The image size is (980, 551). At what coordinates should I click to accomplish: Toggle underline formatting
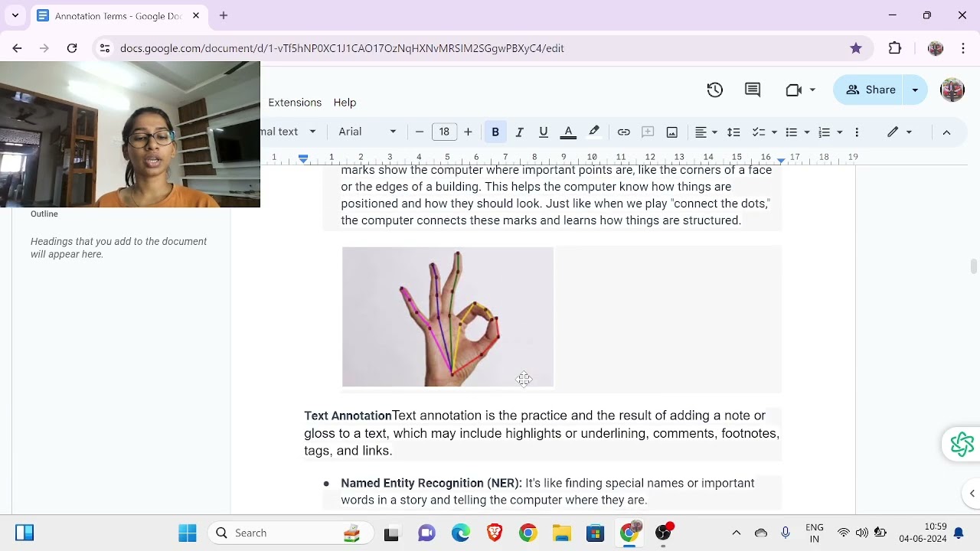point(544,132)
